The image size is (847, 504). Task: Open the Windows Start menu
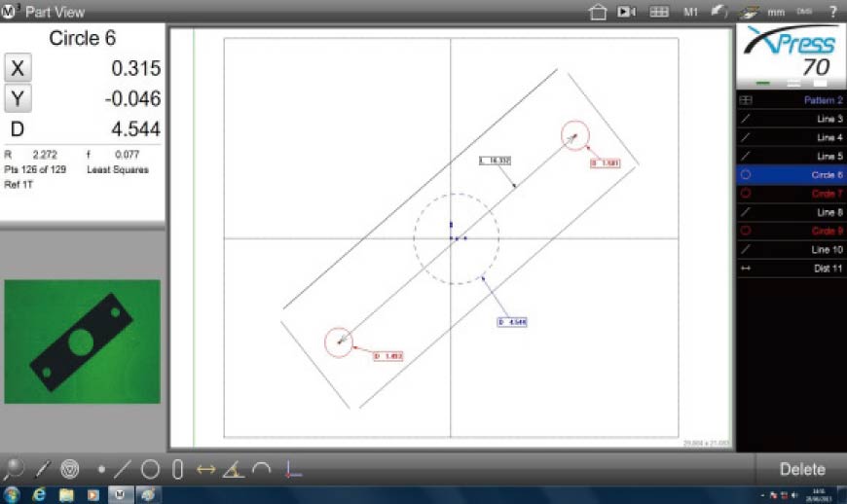pos(11,495)
